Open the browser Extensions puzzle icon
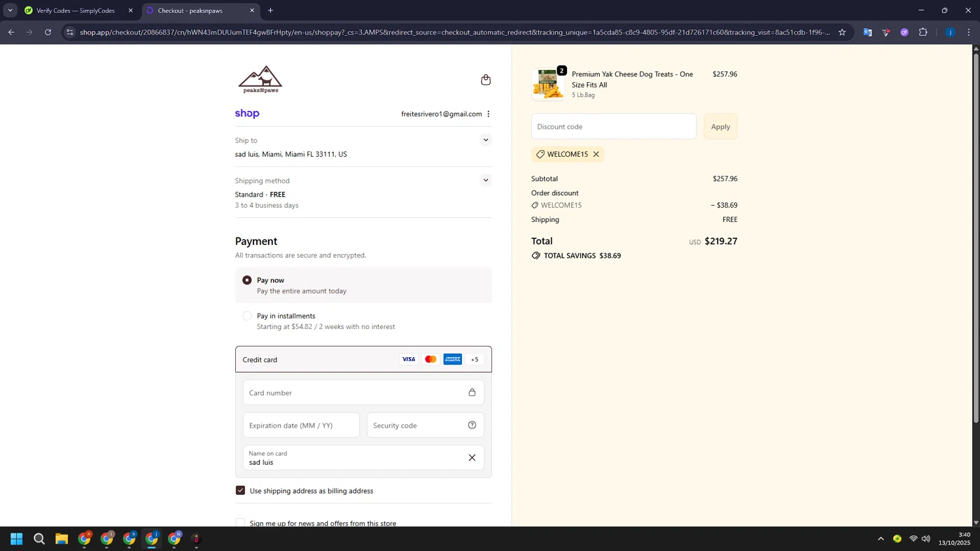The width and height of the screenshot is (980, 551). 923,32
